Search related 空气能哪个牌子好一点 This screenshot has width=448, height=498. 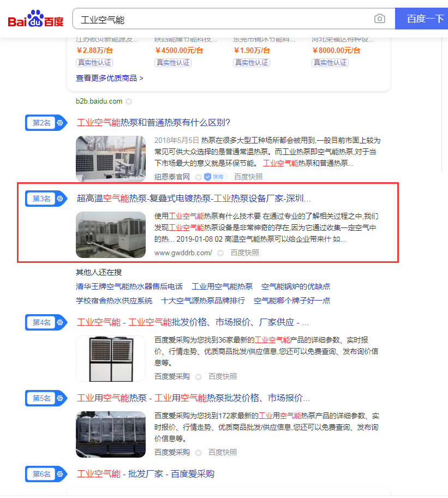click(x=292, y=301)
